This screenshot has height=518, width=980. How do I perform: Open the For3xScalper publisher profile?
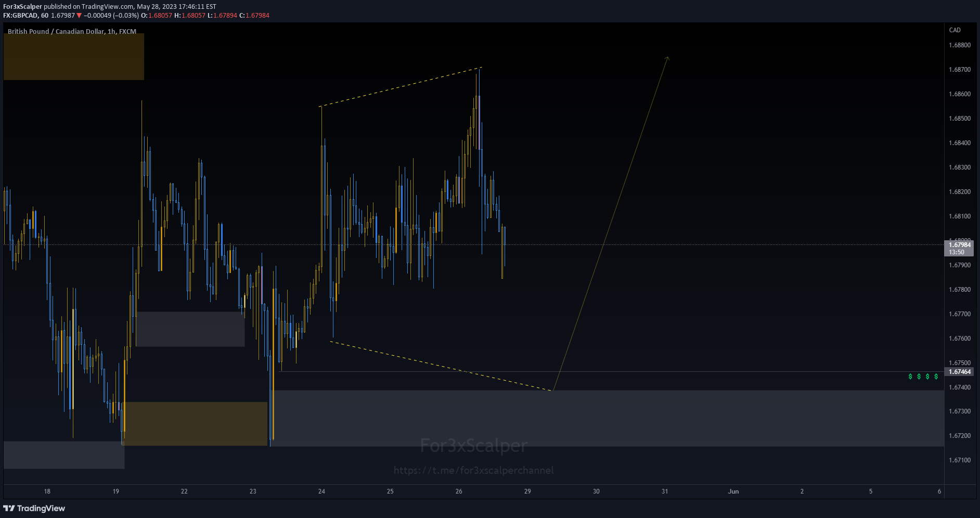coord(23,6)
